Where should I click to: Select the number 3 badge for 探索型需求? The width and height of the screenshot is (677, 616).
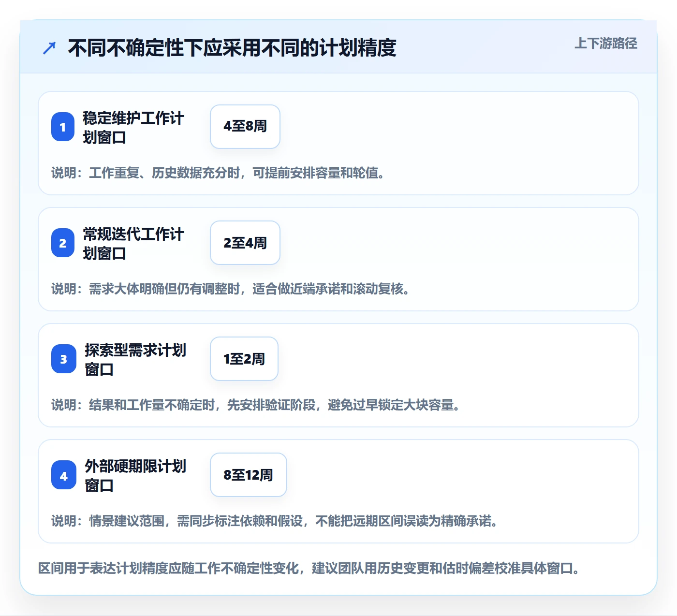coord(64,359)
